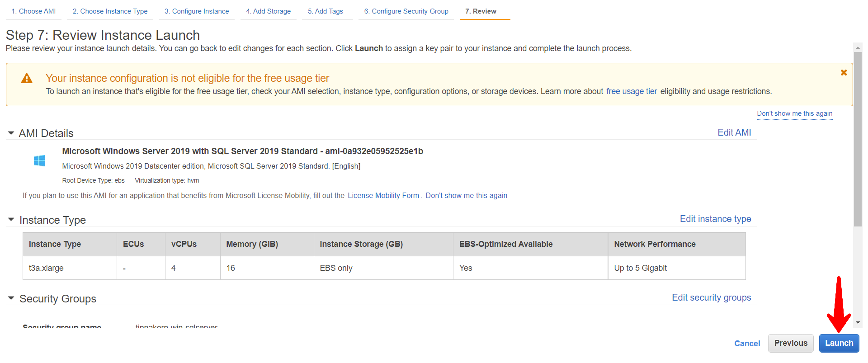
Task: Open the Choose Instance Type step
Action: pyautogui.click(x=110, y=11)
